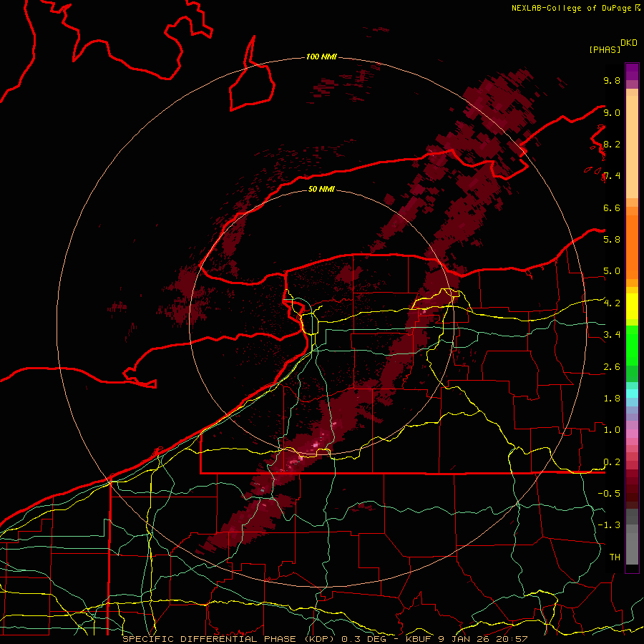Click the [PHAS] units label
Screen dimensions: 644x644
[605, 49]
